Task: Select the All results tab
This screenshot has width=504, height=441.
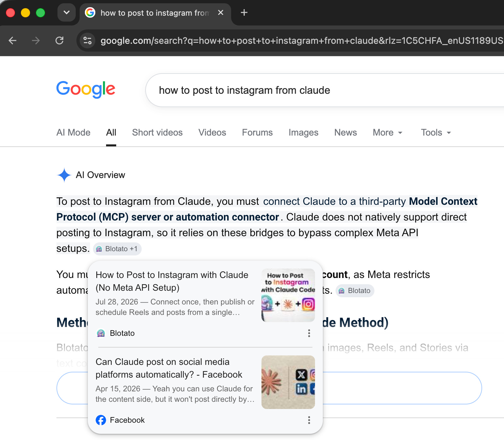Action: tap(111, 133)
